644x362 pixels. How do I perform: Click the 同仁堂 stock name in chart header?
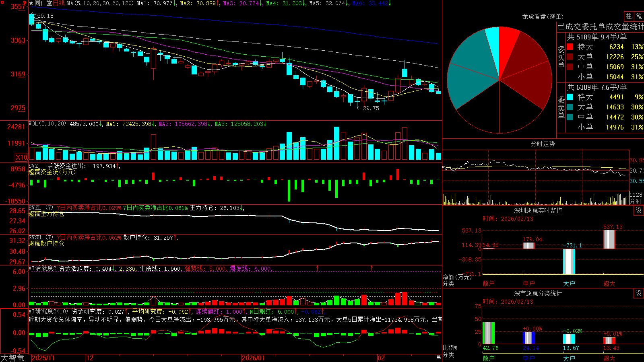coord(43,3)
